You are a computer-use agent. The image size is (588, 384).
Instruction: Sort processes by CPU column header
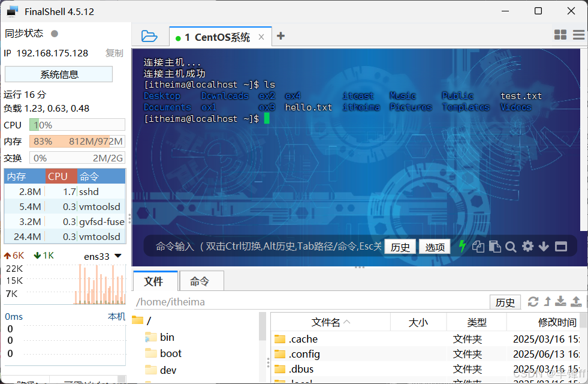pos(61,176)
